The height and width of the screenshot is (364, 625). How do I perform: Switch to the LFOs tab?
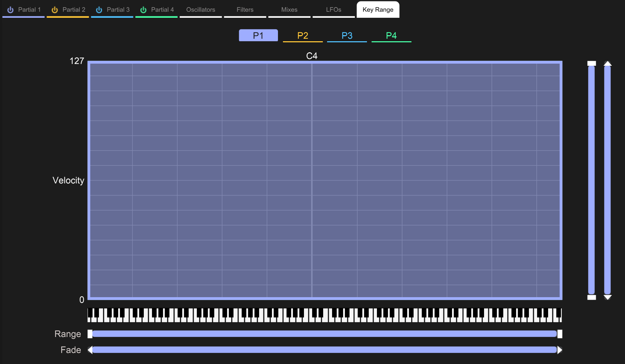333,10
